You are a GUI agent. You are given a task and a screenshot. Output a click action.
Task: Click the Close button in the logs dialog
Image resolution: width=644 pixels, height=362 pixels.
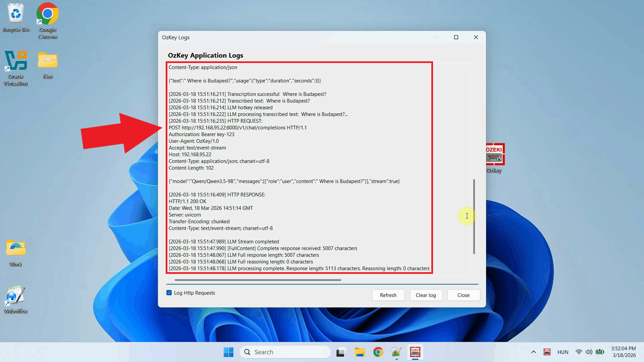click(x=463, y=295)
